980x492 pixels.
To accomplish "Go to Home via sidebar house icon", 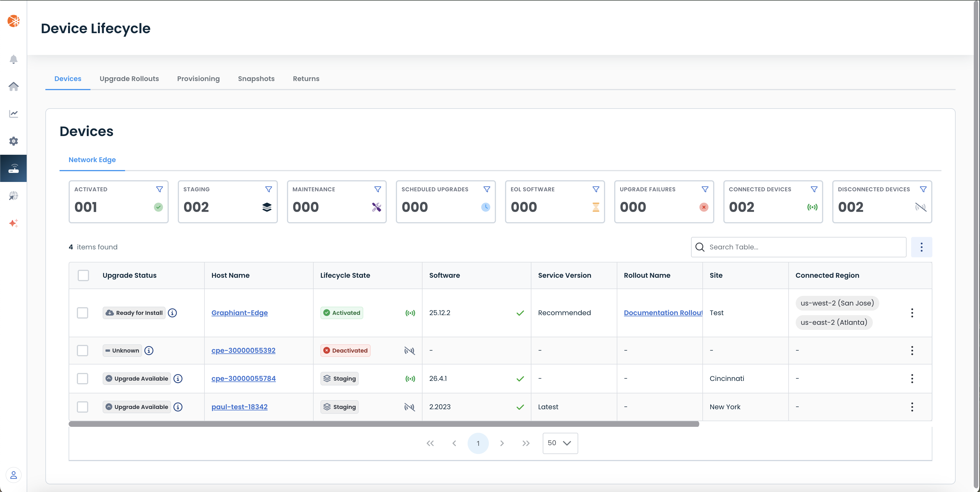I will click(x=13, y=86).
